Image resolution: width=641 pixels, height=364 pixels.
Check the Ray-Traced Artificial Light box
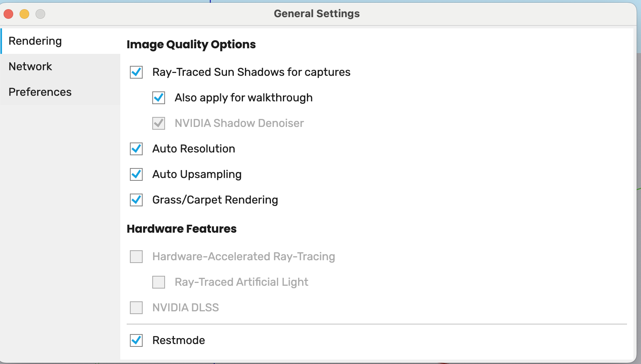159,282
